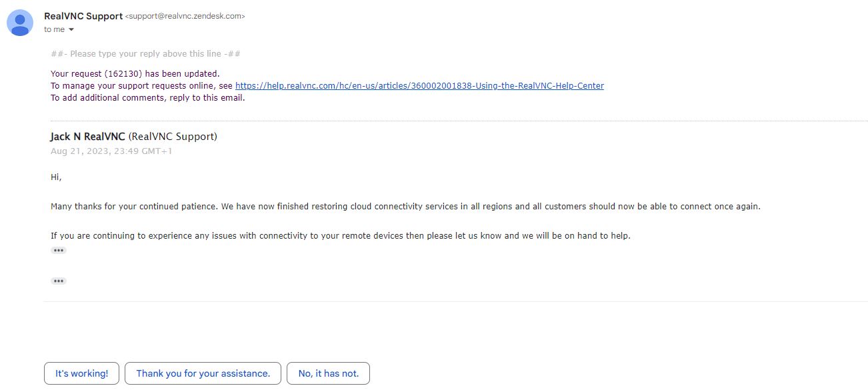Click the support@realvnc.zendesk.com email address
This screenshot has width=868, height=390.
(185, 17)
